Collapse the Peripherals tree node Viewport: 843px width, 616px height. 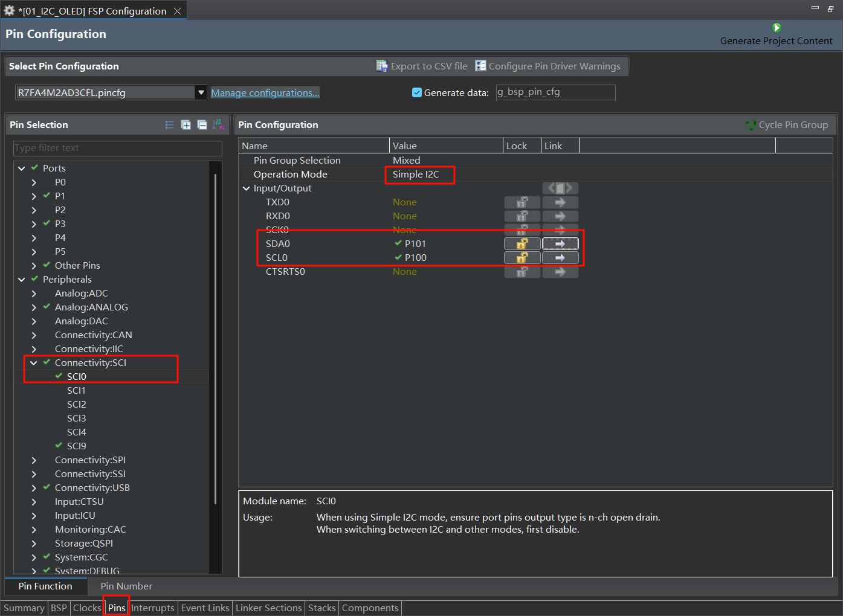pos(22,280)
